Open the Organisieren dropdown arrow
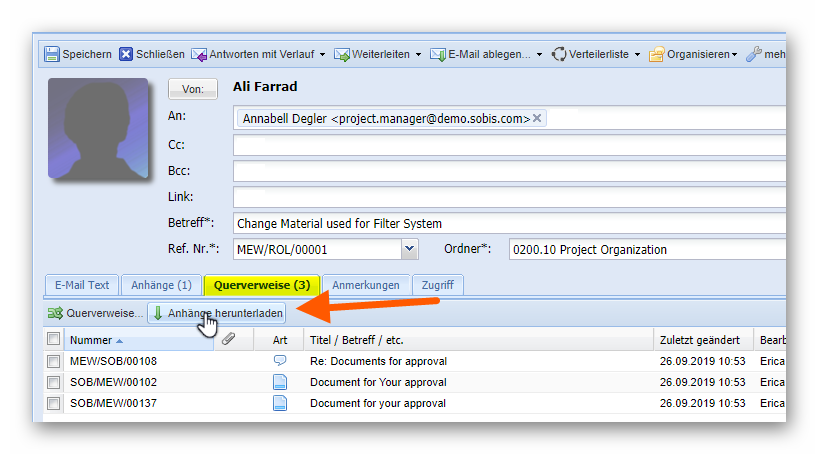This screenshot has height=454, width=818. coord(734,54)
